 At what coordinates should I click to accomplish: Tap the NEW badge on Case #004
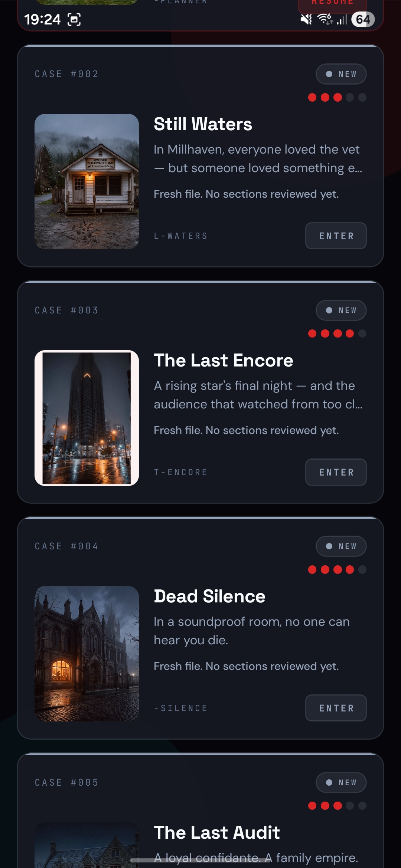pyautogui.click(x=341, y=546)
